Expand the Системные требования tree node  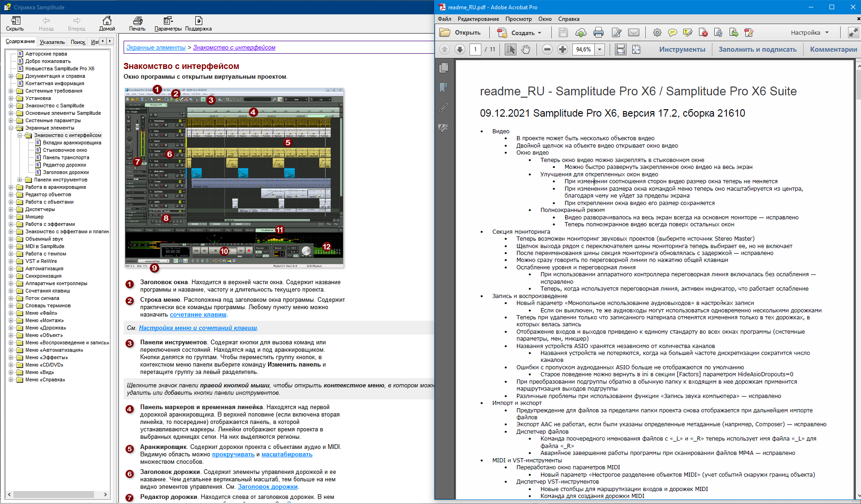point(11,91)
